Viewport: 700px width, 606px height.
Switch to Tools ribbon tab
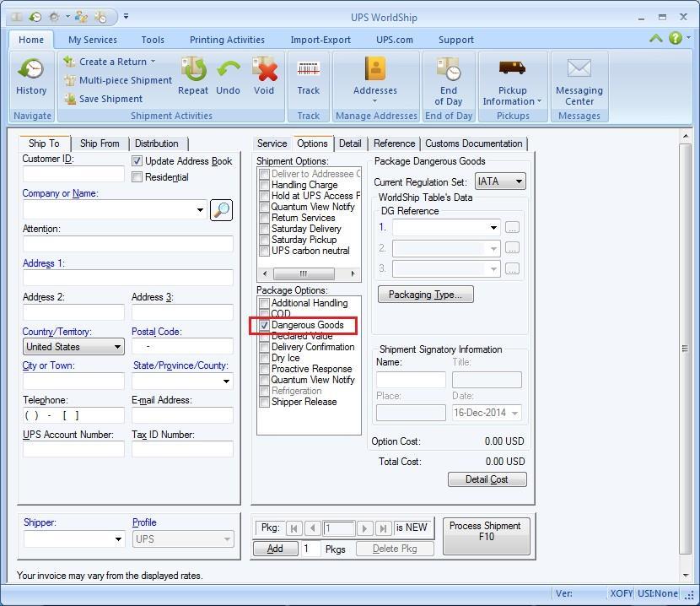153,40
